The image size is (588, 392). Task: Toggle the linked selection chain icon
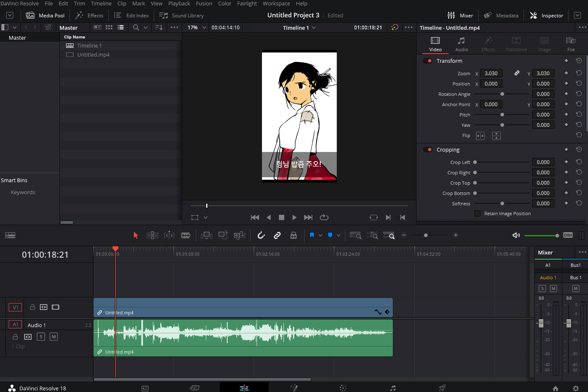click(x=277, y=235)
